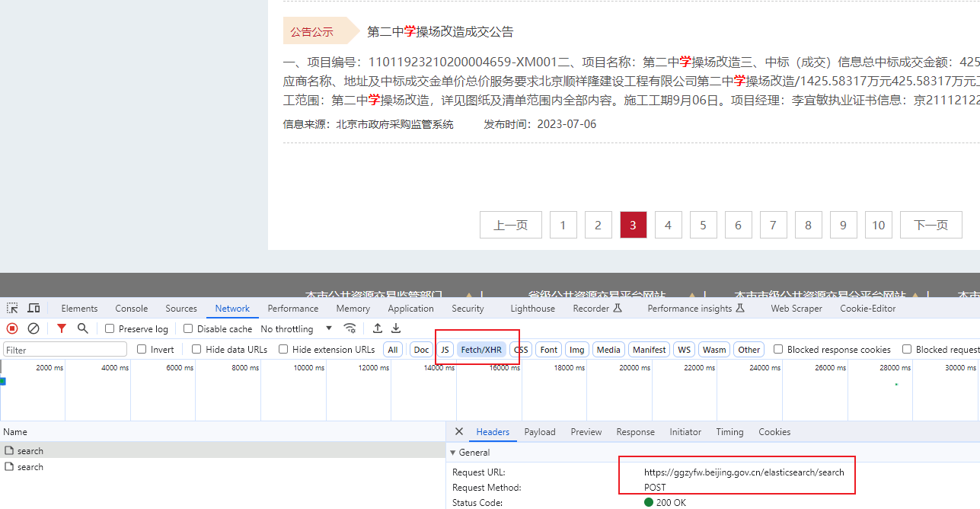Open network search with magnifier icon

tap(83, 328)
